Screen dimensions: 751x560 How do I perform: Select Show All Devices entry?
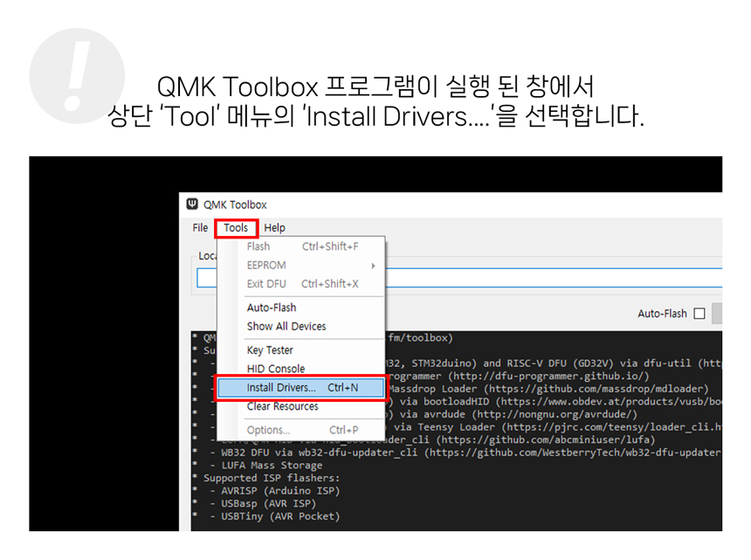[x=300, y=326]
